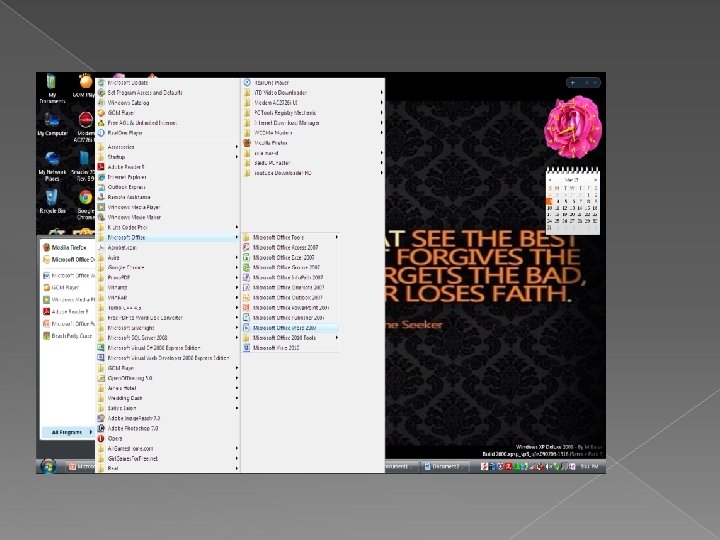Click the Start orb button on taskbar
This screenshot has width=720, height=540.
pos(48,466)
